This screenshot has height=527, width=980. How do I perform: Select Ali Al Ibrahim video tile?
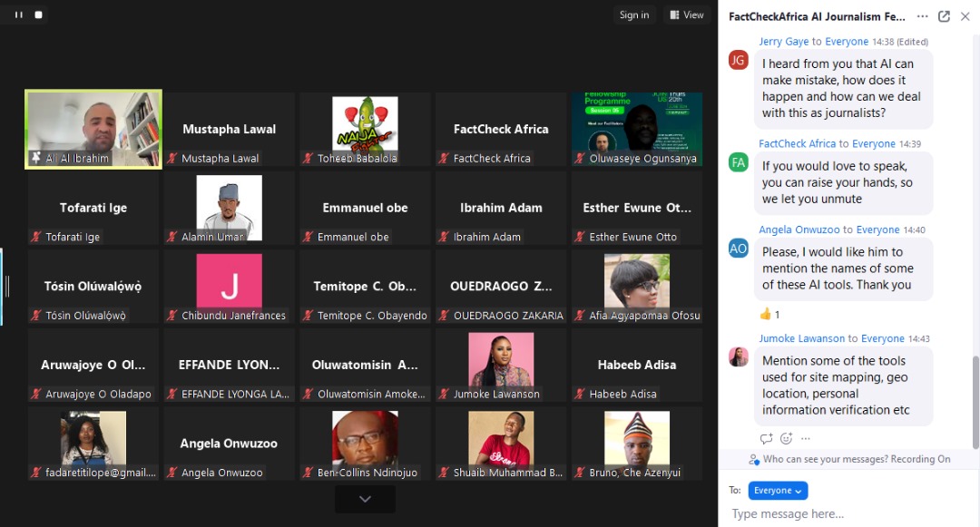(93, 129)
